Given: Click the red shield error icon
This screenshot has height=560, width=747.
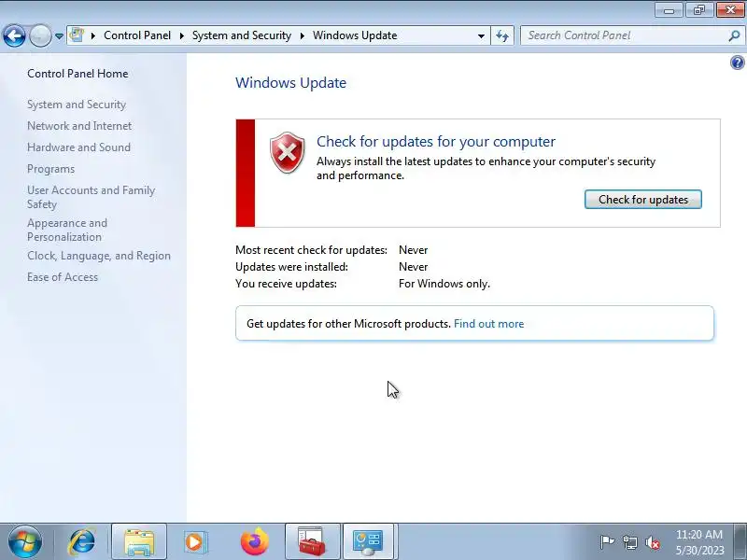Looking at the screenshot, I should point(288,153).
